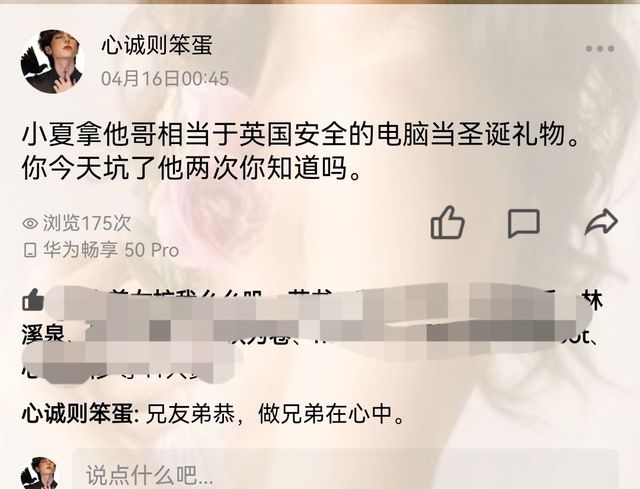Tap the username 心诚则笨蛋 at top
Image resolution: width=640 pixels, height=489 pixels.
tap(156, 44)
